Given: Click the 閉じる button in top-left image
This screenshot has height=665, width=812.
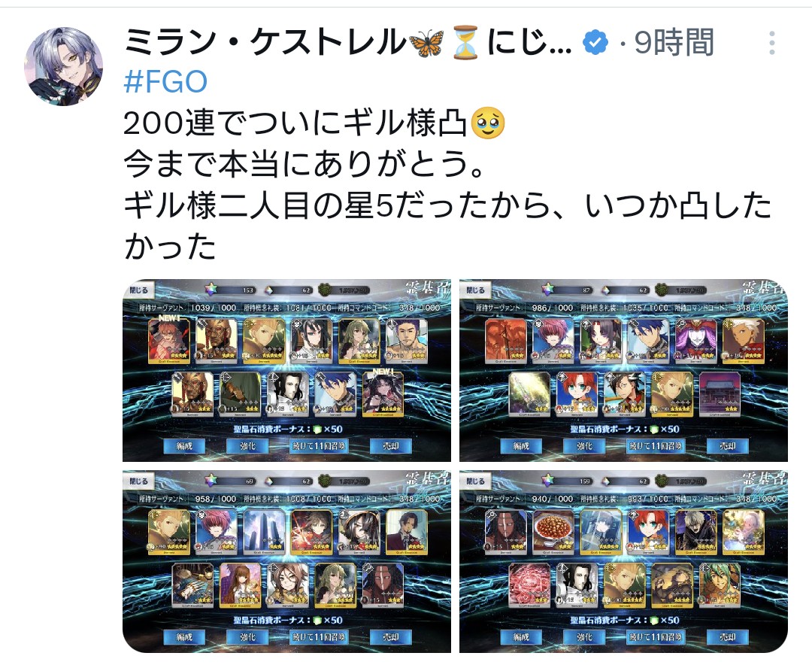Looking at the screenshot, I should coord(139,290).
